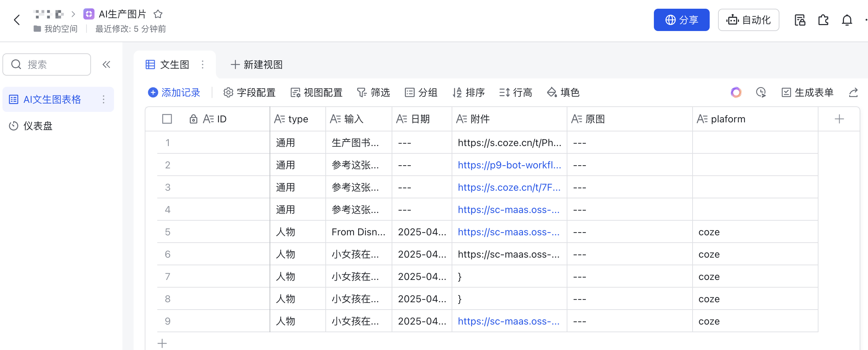
Task: Click 生成表单 to generate form
Action: 807,92
